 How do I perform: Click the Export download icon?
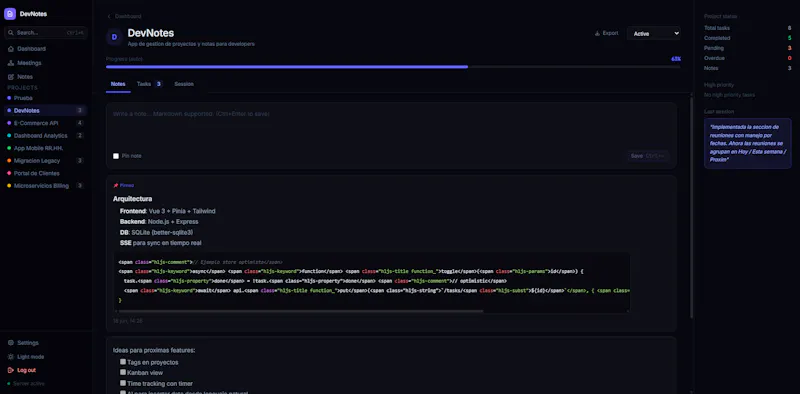tap(597, 33)
